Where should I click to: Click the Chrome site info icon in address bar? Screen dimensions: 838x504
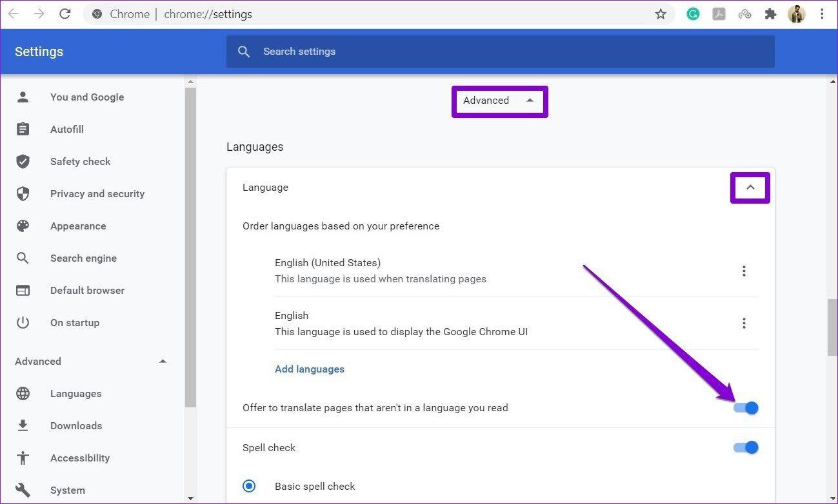click(x=97, y=14)
